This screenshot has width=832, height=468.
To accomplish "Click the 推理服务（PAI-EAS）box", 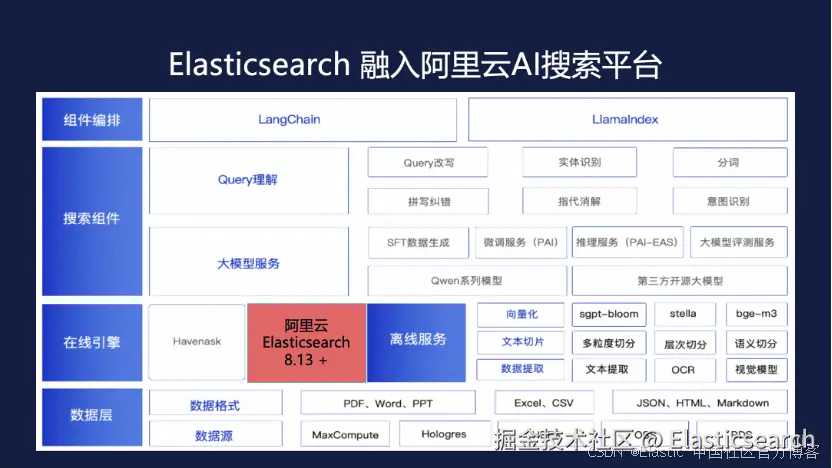I will coord(627,242).
